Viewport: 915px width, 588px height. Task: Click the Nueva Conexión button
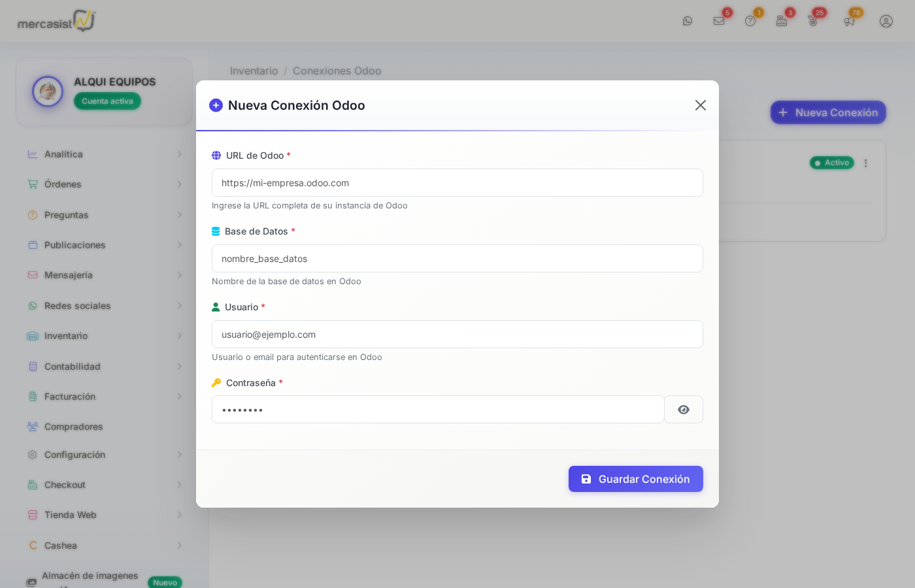pos(828,112)
